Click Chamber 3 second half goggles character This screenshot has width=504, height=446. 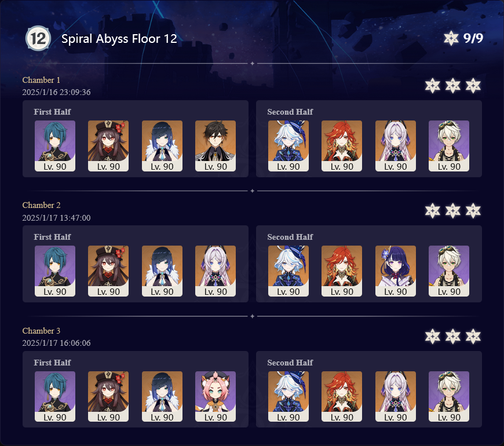pos(449,396)
